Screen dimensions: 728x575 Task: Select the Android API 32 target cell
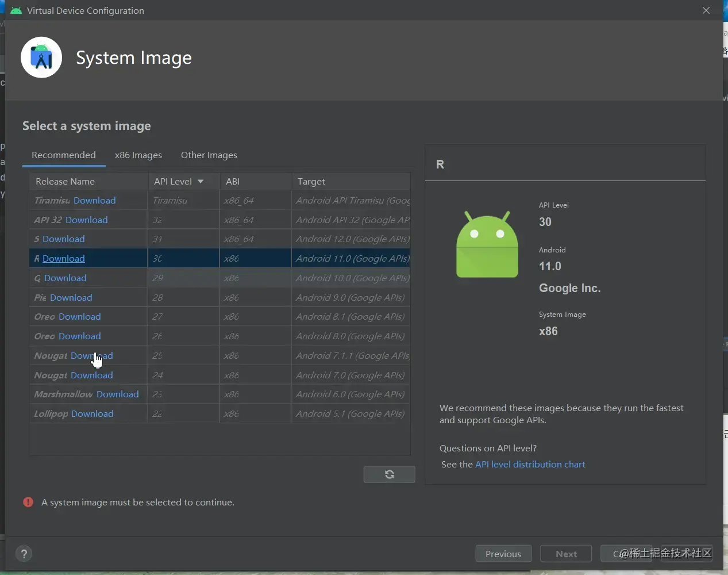(351, 220)
